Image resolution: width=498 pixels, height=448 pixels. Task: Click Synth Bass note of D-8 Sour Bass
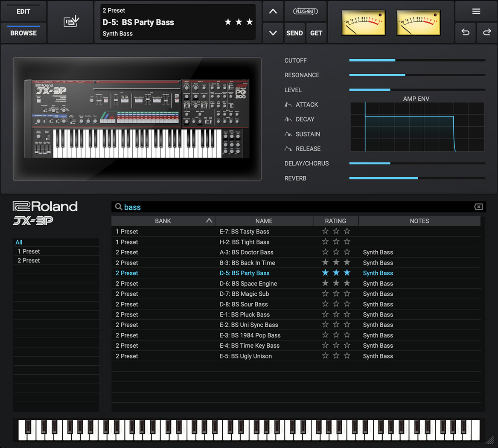click(378, 304)
